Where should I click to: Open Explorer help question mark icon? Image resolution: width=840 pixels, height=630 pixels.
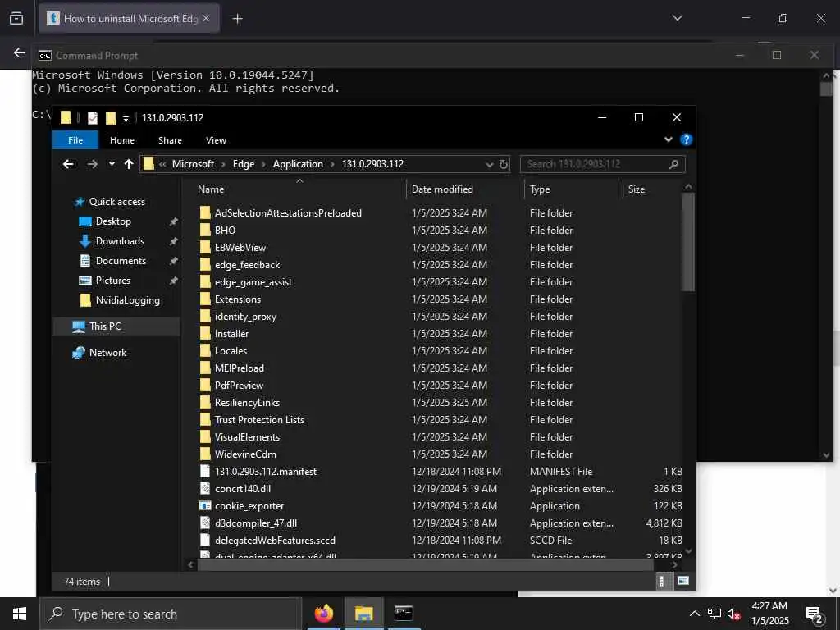coord(687,139)
